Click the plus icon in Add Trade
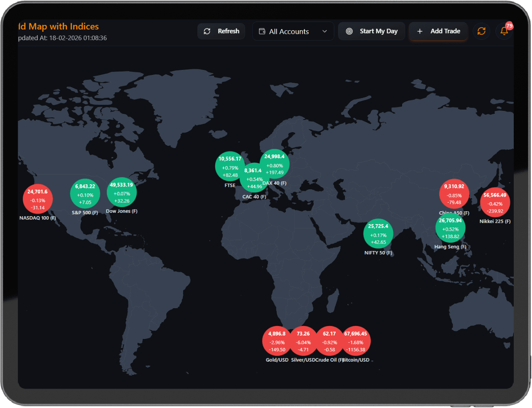 pyautogui.click(x=420, y=31)
